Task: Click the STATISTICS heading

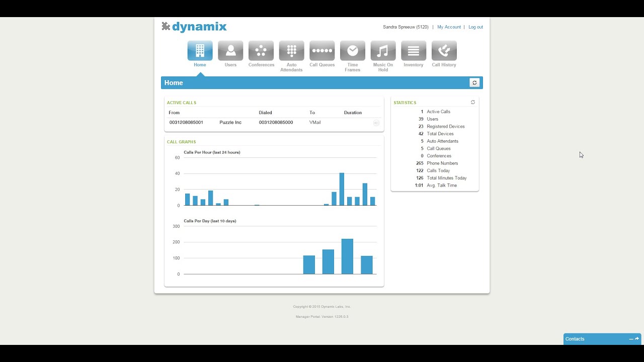Action: 405,103
